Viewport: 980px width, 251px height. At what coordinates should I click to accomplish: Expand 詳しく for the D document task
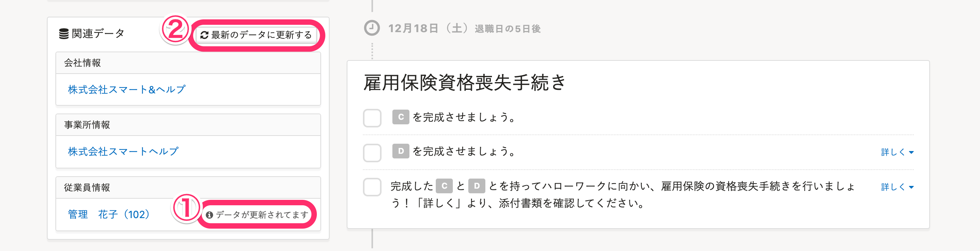897,152
